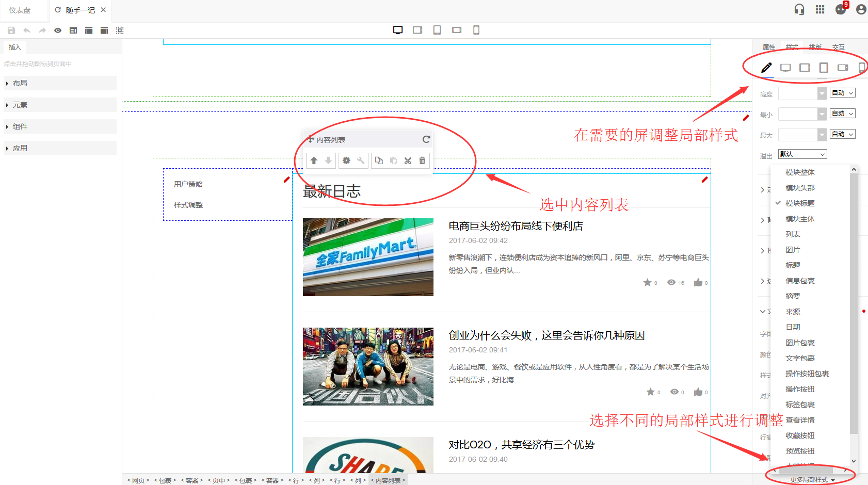Delete 内容列表 module with trash icon

click(x=422, y=160)
